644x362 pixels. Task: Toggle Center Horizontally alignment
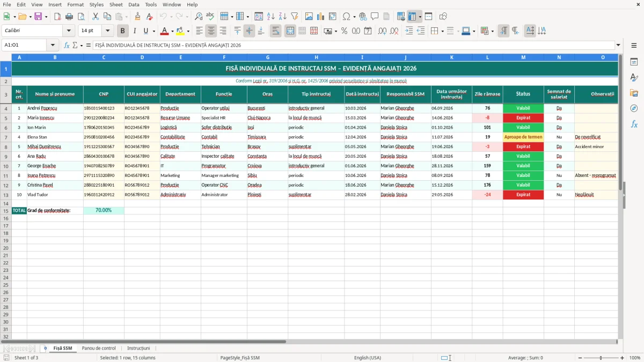211,31
